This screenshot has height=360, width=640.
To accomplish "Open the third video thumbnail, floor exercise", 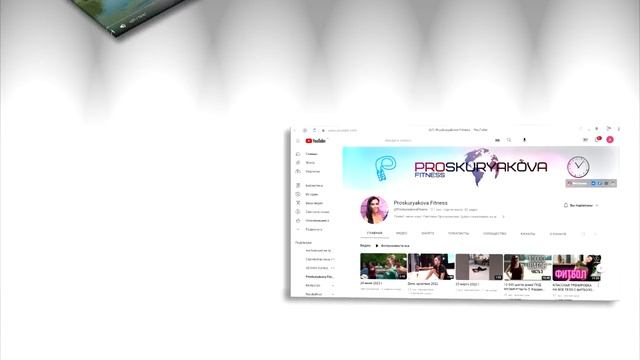I will click(479, 267).
